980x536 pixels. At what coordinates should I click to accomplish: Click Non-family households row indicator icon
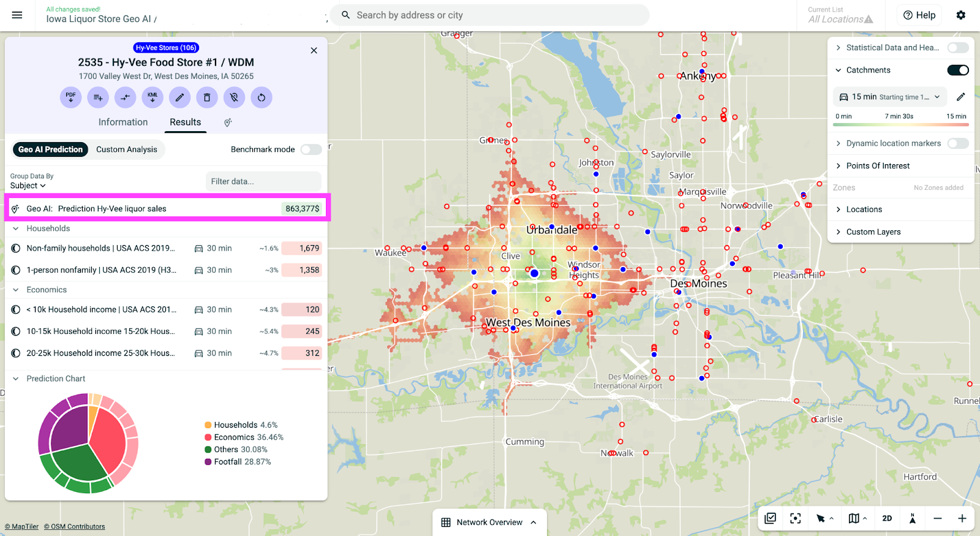tap(16, 248)
